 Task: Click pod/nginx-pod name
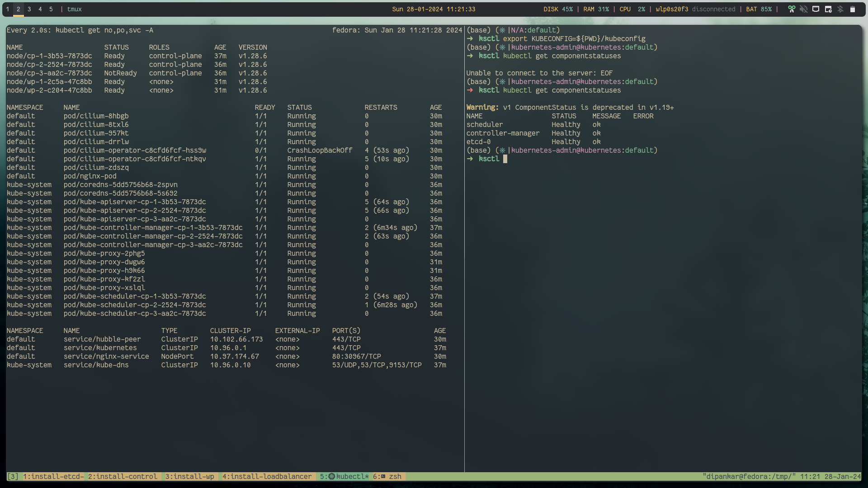[90, 176]
